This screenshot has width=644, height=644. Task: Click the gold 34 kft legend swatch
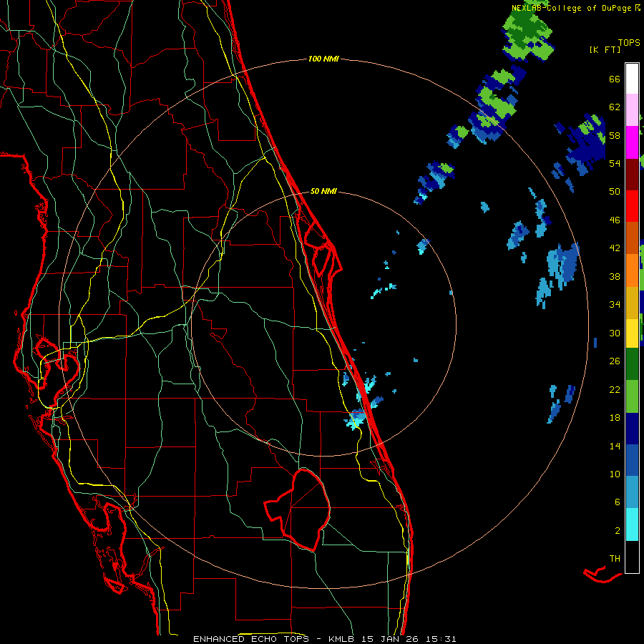click(x=632, y=303)
